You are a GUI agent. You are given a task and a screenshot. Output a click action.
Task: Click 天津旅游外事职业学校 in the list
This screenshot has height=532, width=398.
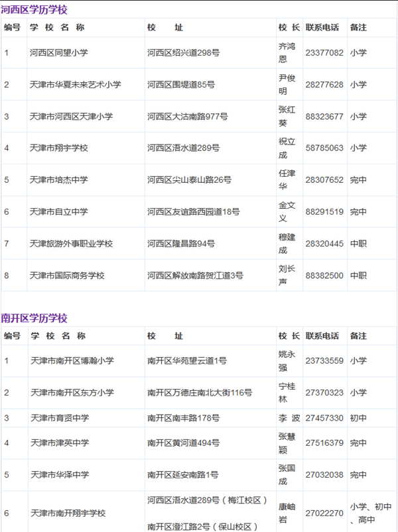[x=71, y=243]
